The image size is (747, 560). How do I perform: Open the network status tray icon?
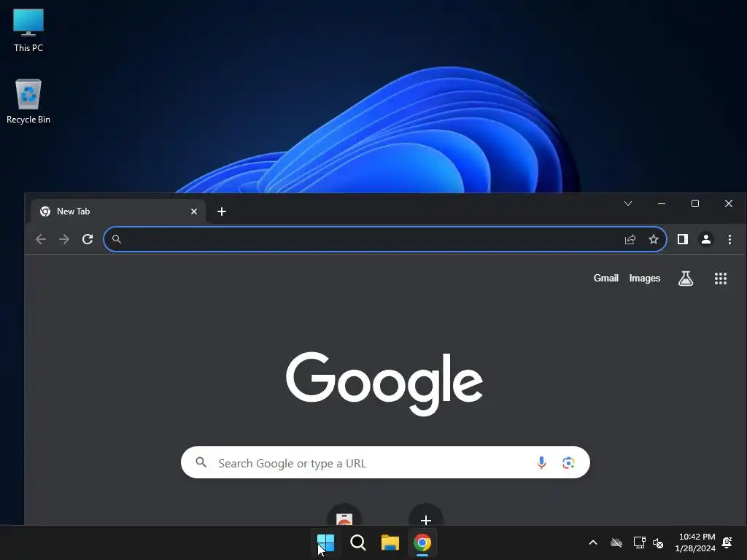coord(639,542)
